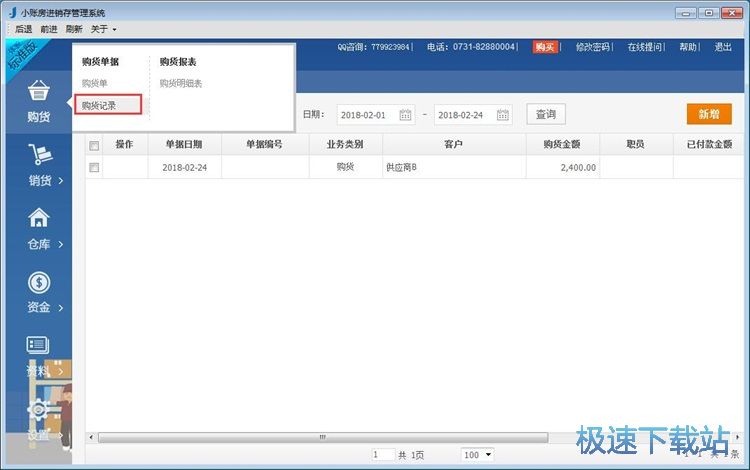The width and height of the screenshot is (750, 470).
Task: Select 购货记录 from purchase popup menu
Action: coord(108,105)
